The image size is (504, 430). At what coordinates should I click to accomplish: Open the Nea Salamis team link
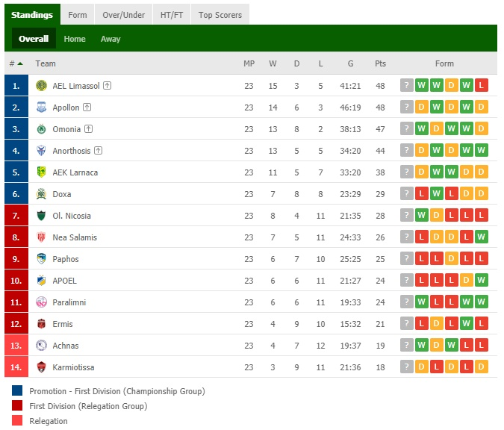click(x=75, y=237)
